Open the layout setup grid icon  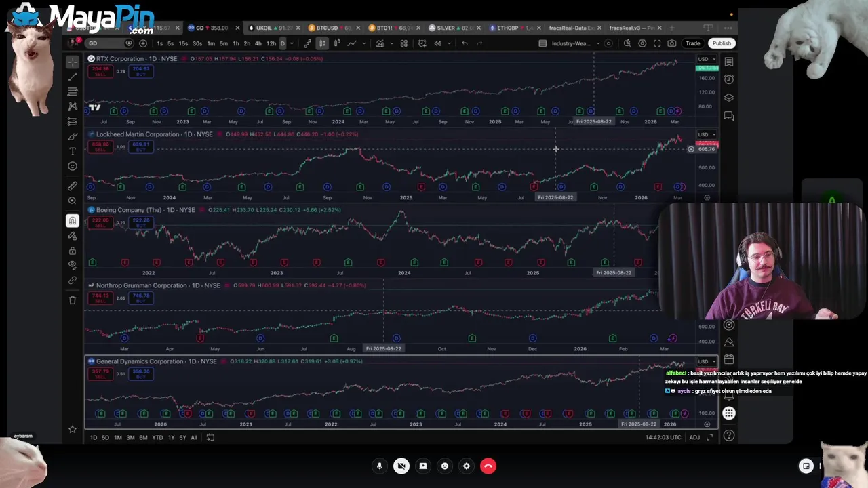[x=403, y=43]
